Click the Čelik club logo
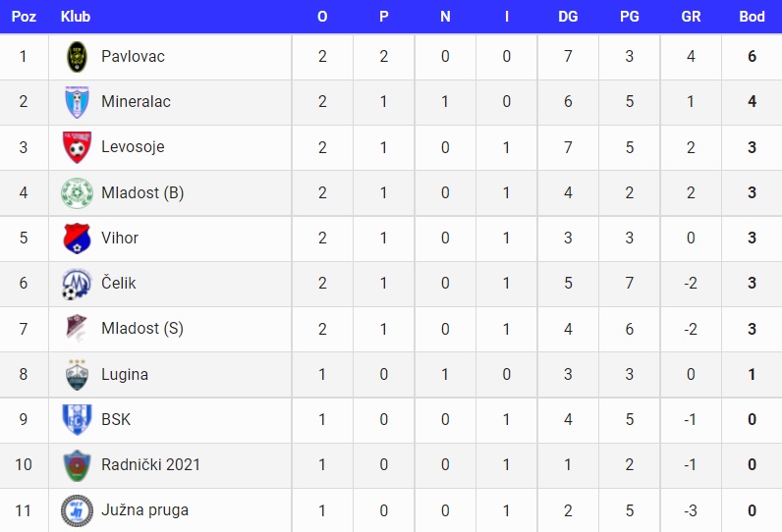782x532 pixels. (77, 284)
